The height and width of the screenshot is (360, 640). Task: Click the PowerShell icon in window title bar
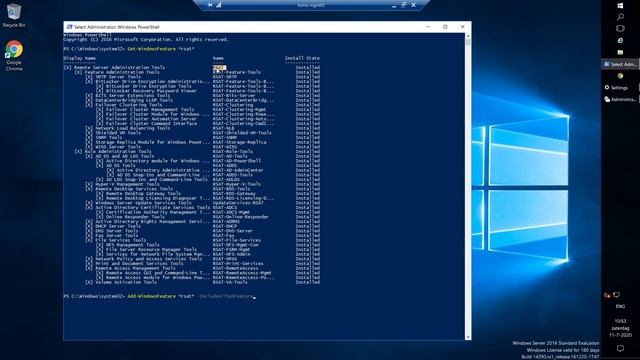[x=69, y=27]
